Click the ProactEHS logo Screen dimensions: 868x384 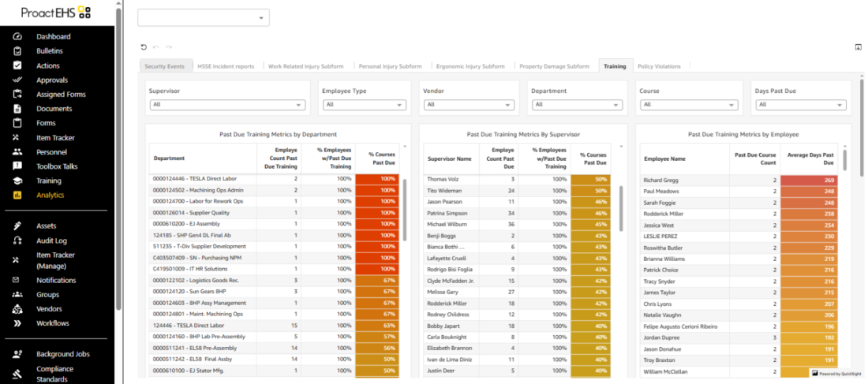tap(56, 13)
